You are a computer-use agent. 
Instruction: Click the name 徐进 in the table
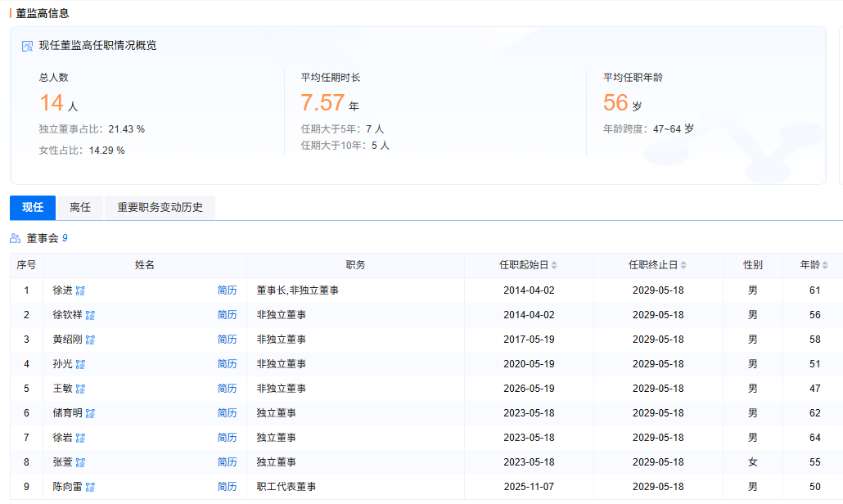coord(62,290)
